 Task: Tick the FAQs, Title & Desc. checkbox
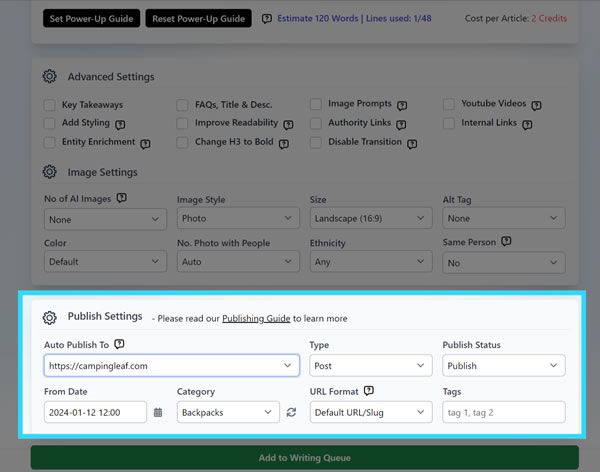click(x=182, y=105)
